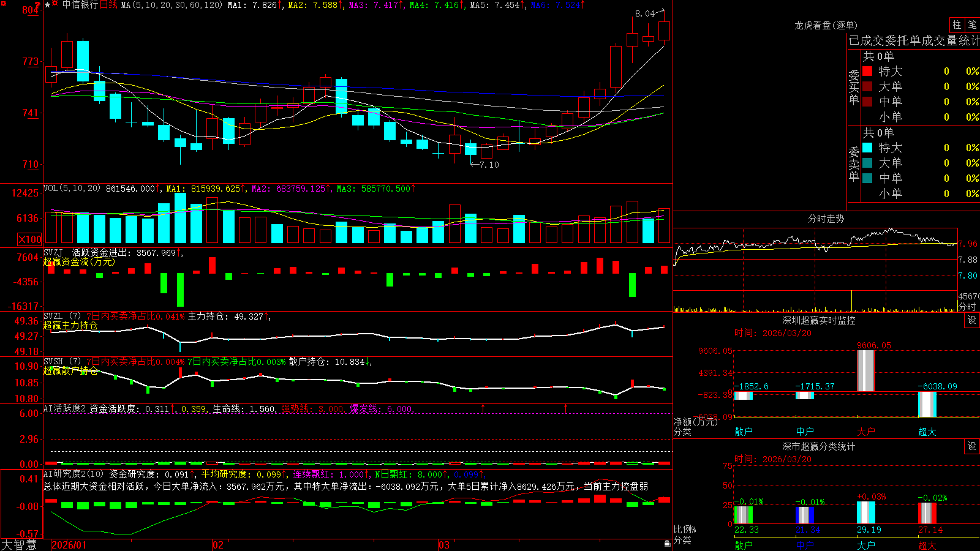Click the green MA4: 7.416 value
The height and width of the screenshot is (551, 980).
click(437, 5)
